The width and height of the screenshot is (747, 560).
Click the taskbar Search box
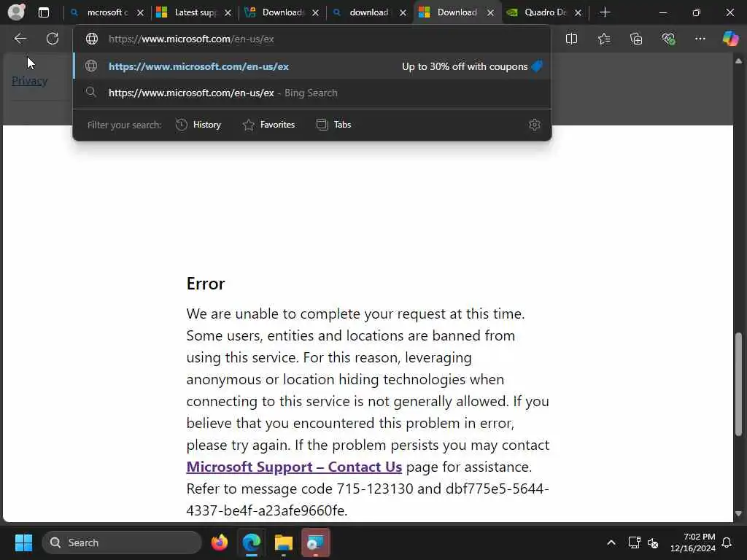pyautogui.click(x=122, y=542)
